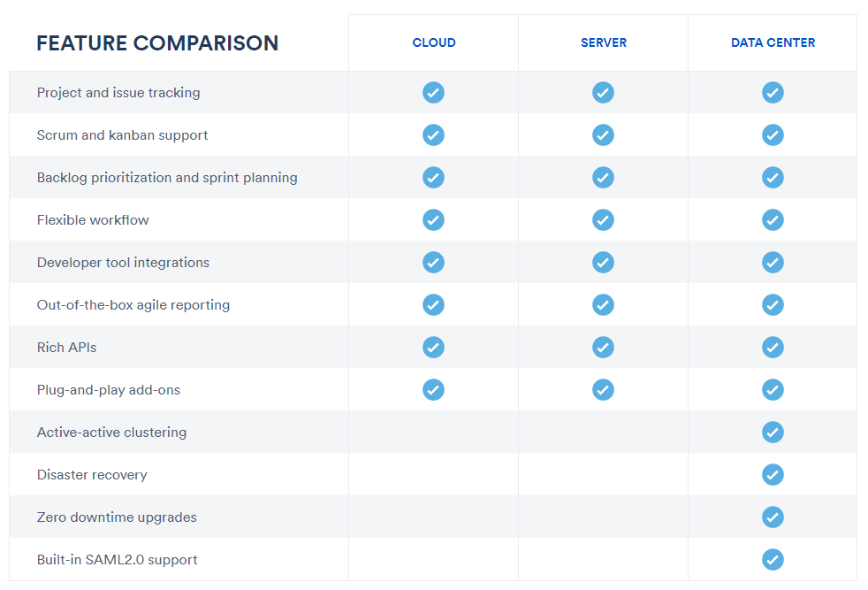This screenshot has height=590, width=868.
Task: Open the DATA CENTER column header
Action: (773, 42)
